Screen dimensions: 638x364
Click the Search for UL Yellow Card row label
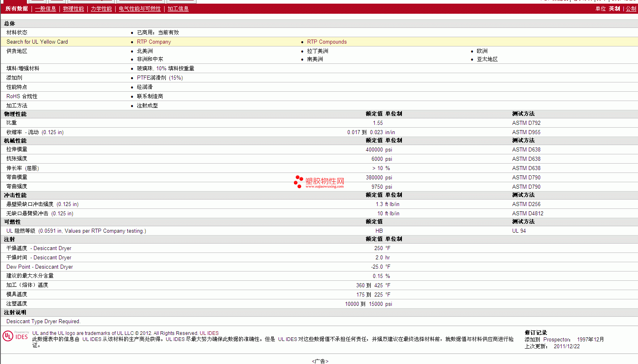[37, 42]
